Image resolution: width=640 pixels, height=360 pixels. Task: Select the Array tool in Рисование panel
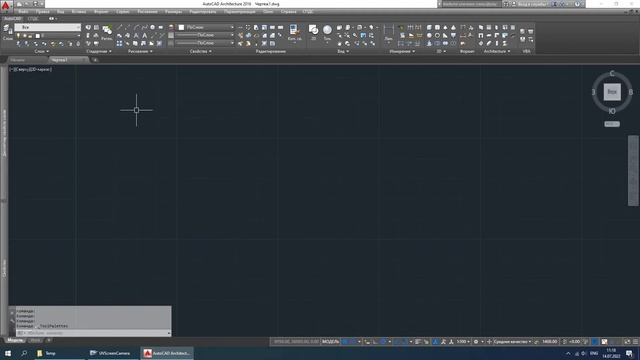(x=120, y=43)
